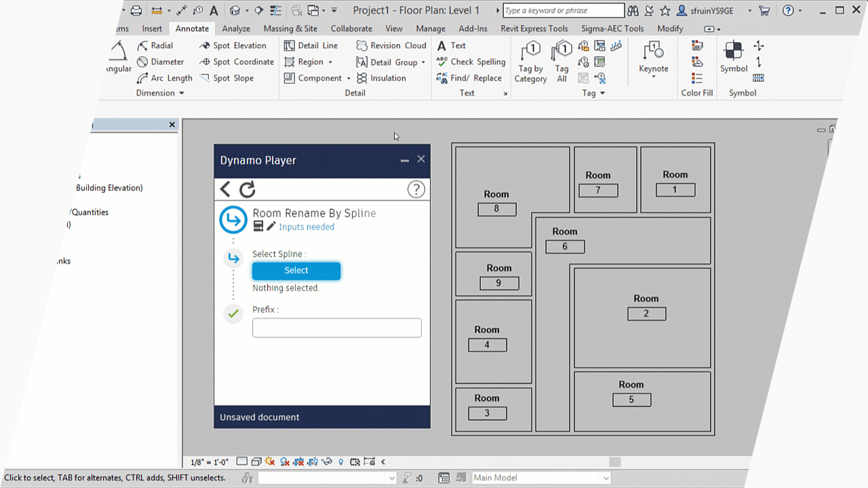Switch to the Analyze ribbon tab

coord(236,28)
